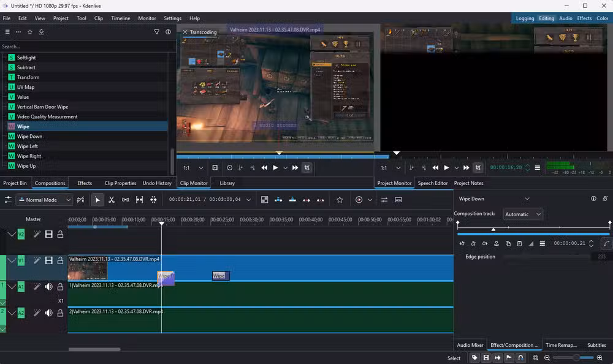613x364 pixels.
Task: Click the Multicam tool icon
Action: pos(154,200)
